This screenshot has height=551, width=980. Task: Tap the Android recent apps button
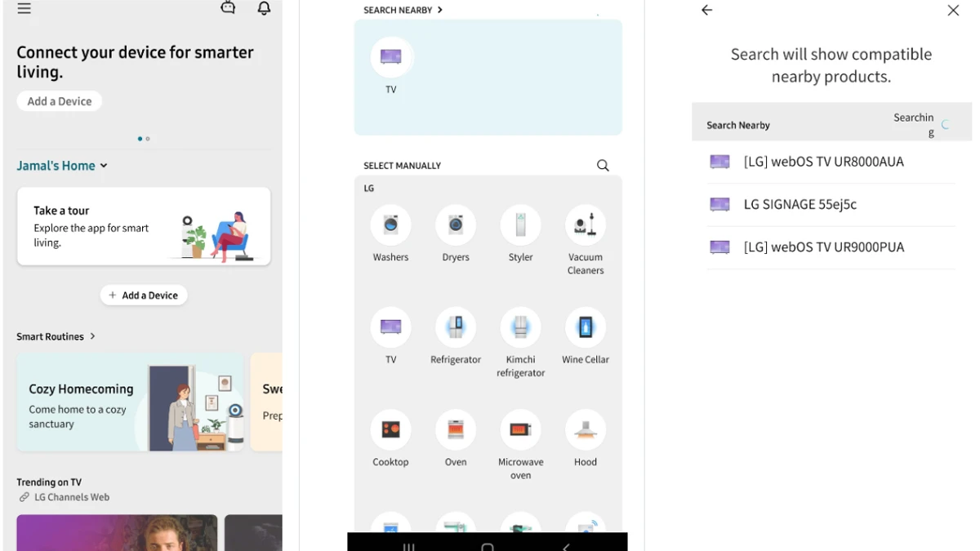pos(409,546)
